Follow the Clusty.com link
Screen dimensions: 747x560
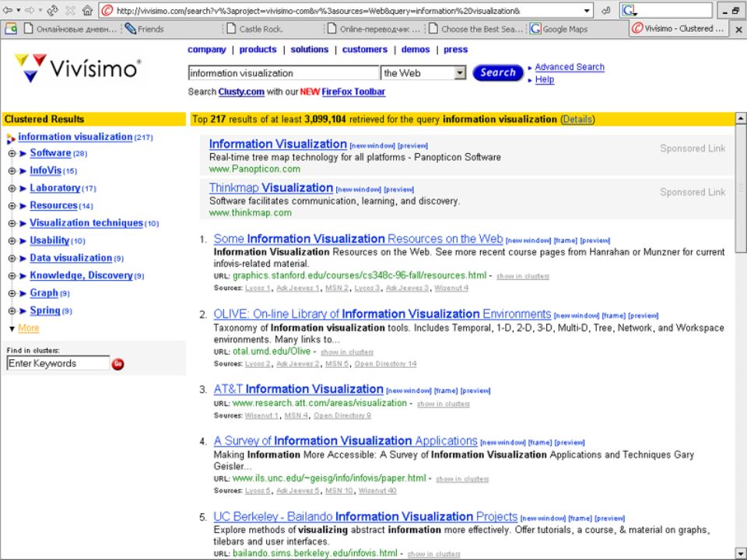pyautogui.click(x=241, y=92)
